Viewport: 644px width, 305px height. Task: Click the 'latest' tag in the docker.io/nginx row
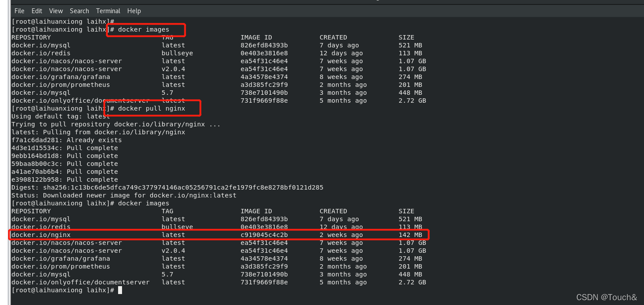click(x=173, y=235)
